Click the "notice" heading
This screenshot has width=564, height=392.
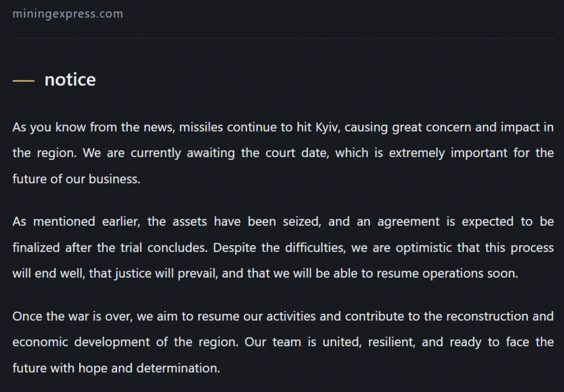(x=70, y=80)
